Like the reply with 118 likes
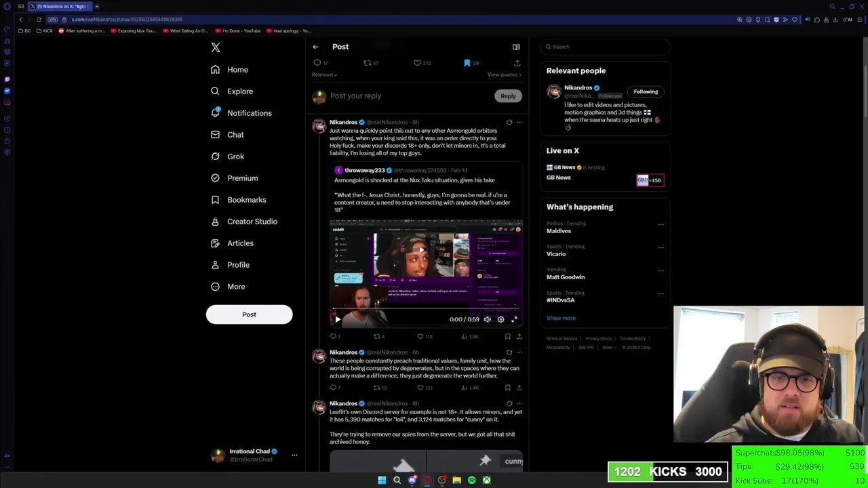The image size is (868, 488). click(x=420, y=336)
